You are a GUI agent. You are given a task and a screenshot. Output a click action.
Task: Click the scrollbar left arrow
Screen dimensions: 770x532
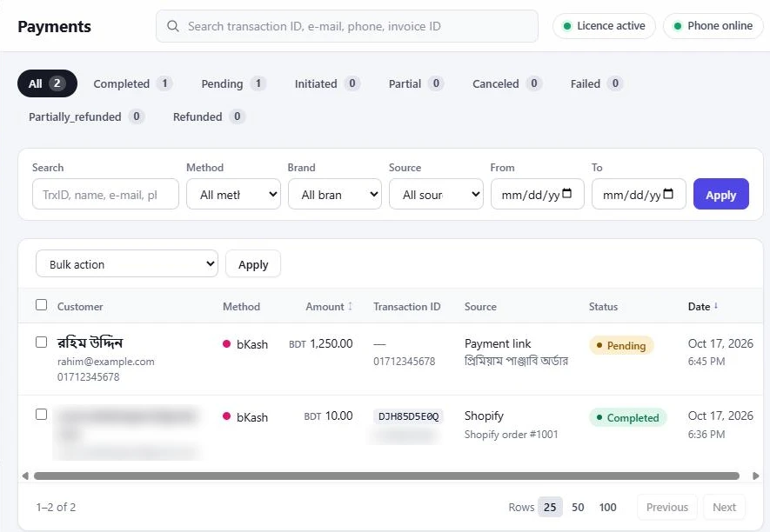coord(25,475)
